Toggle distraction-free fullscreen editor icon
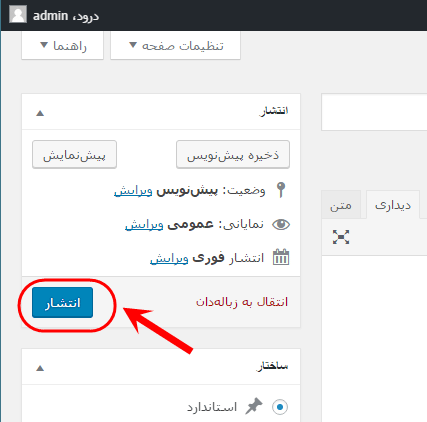 point(341,237)
